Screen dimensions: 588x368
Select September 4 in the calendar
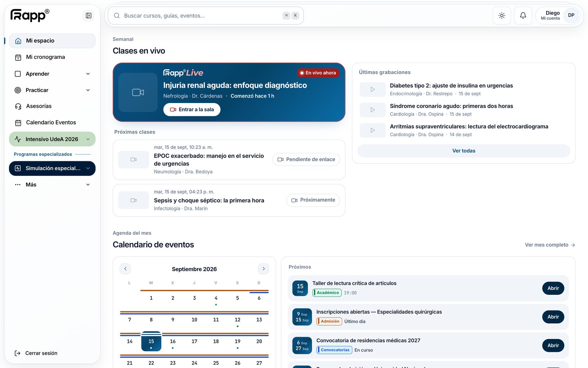(x=216, y=298)
